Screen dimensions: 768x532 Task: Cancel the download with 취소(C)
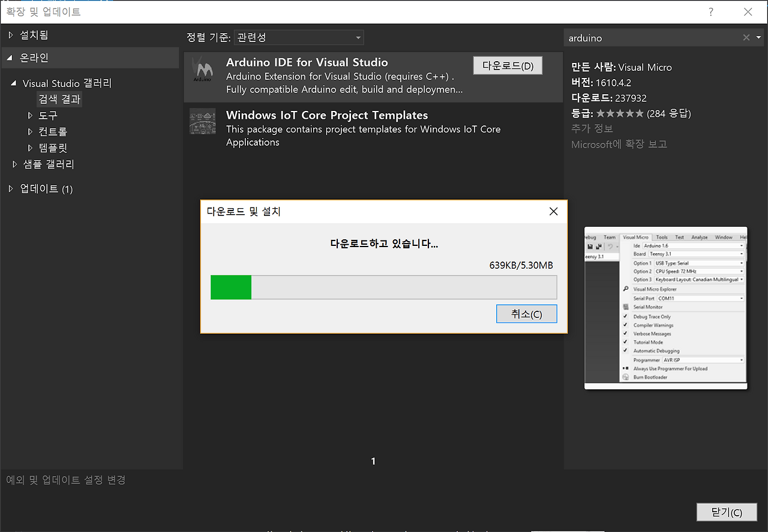527,314
